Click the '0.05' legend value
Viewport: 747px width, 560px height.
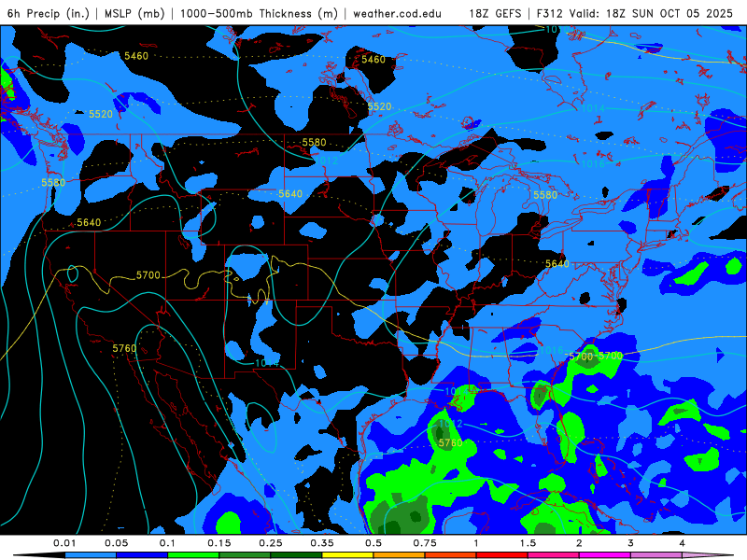point(116,543)
